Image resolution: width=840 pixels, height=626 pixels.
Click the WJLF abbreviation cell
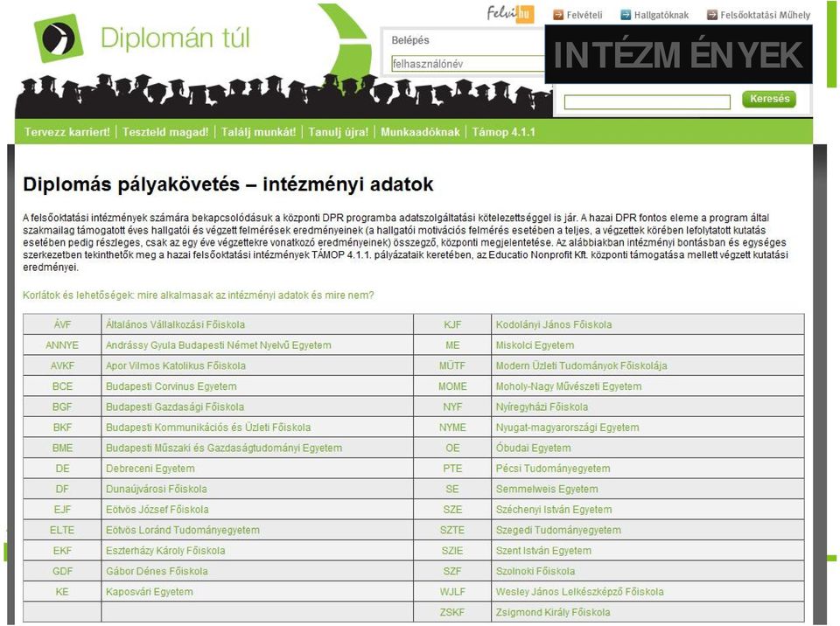pos(452,592)
